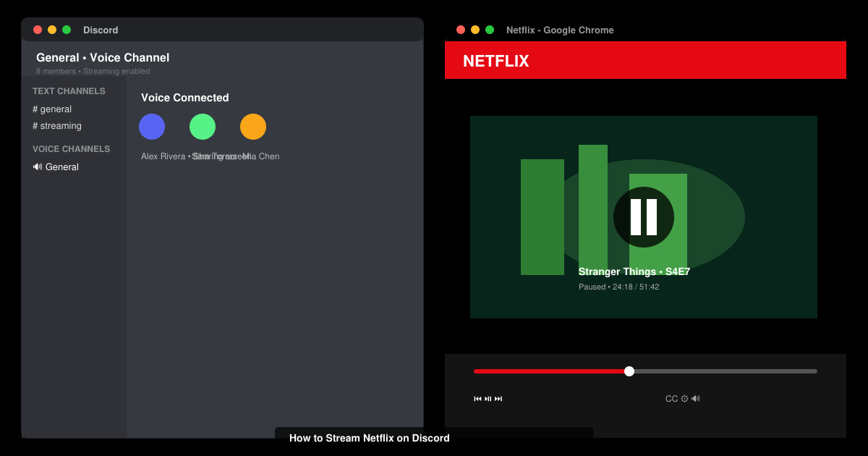The image size is (868, 456).
Task: Click the large pause button on the video
Action: click(644, 217)
